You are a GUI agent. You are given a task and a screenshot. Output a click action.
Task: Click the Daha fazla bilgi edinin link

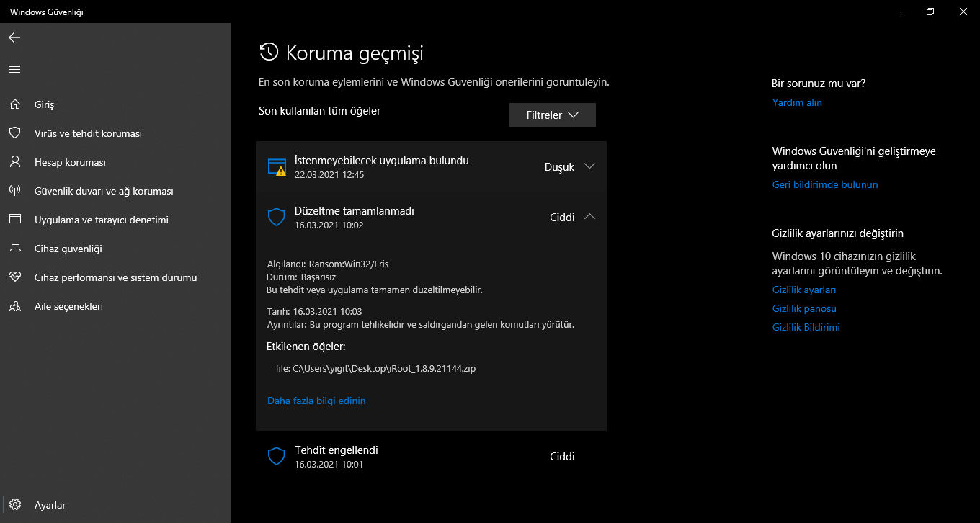tap(316, 401)
